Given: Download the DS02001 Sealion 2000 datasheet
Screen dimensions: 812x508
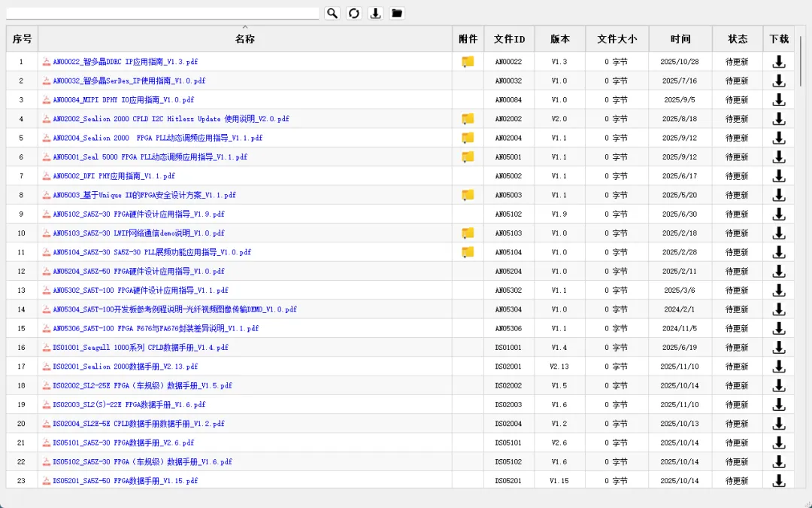Looking at the screenshot, I should pos(778,367).
